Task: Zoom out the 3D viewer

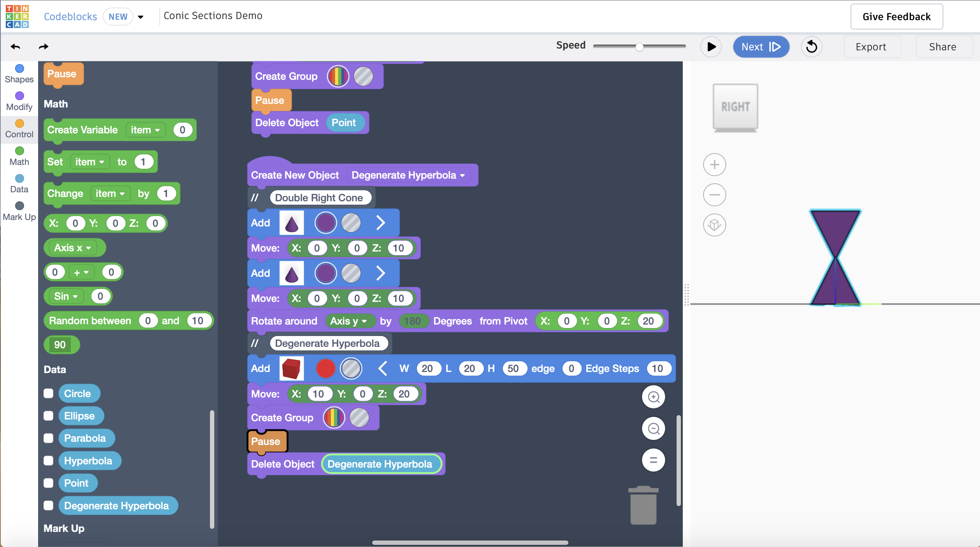Action: coord(714,195)
